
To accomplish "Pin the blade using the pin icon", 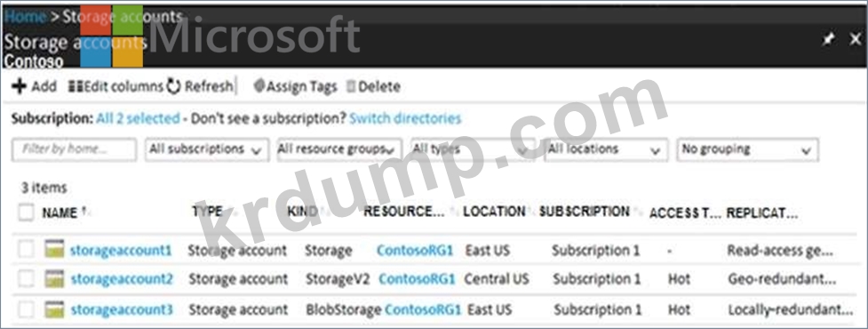I will click(829, 40).
